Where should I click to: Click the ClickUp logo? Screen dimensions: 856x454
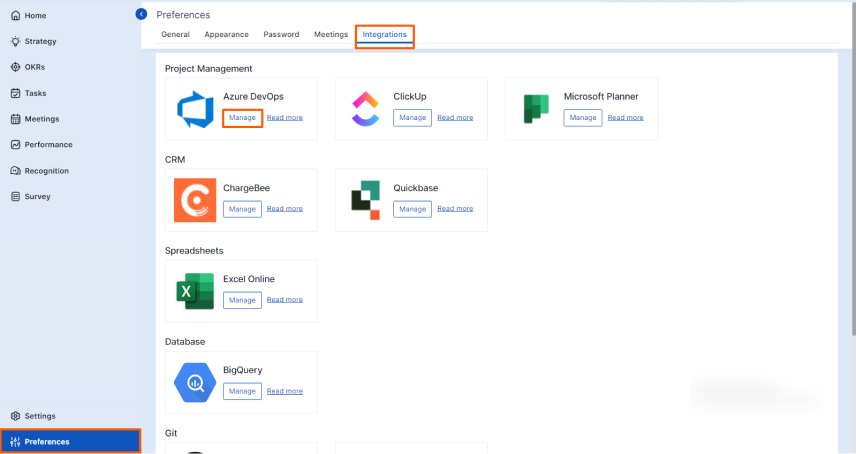pos(365,109)
